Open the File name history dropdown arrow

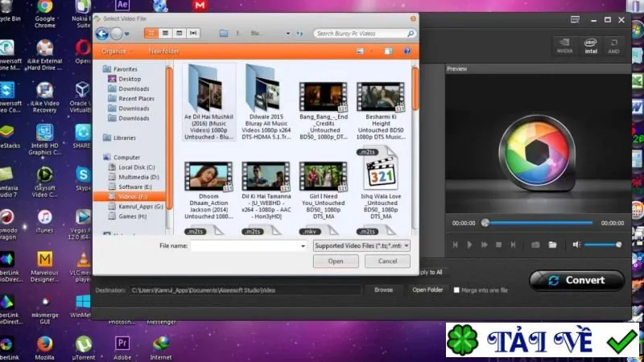303,246
